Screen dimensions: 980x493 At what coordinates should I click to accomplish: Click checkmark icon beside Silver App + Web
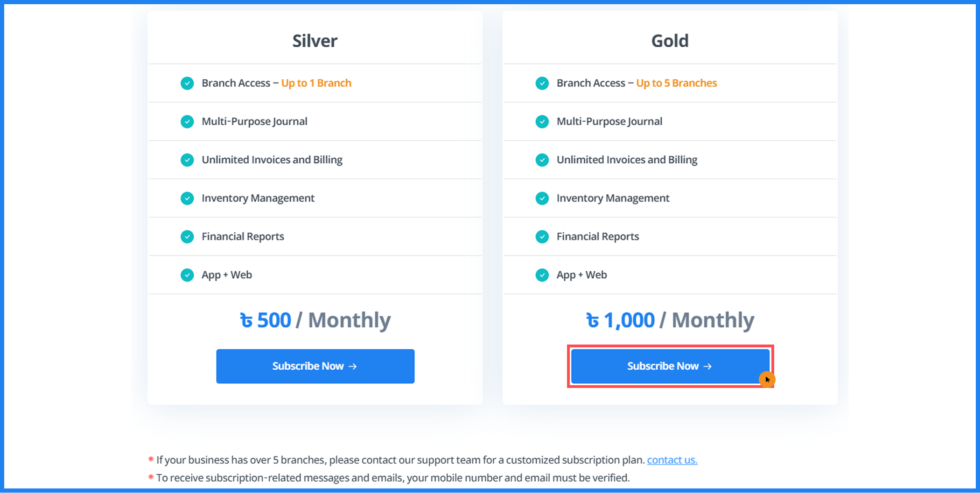tap(187, 275)
